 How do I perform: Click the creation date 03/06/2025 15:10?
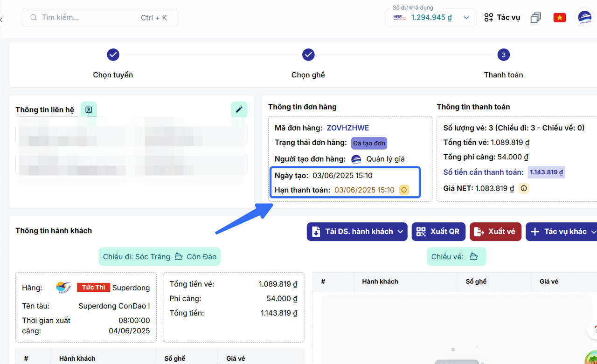(342, 175)
